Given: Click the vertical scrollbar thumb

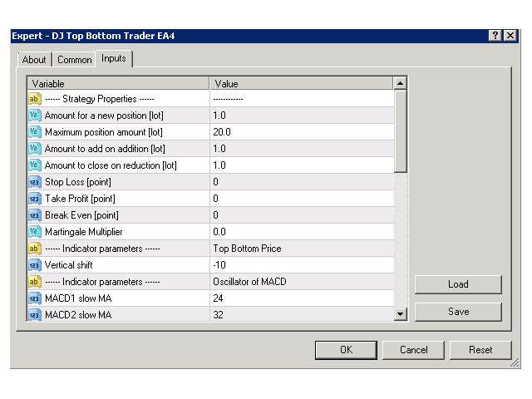Looking at the screenshot, I should pos(401,131).
